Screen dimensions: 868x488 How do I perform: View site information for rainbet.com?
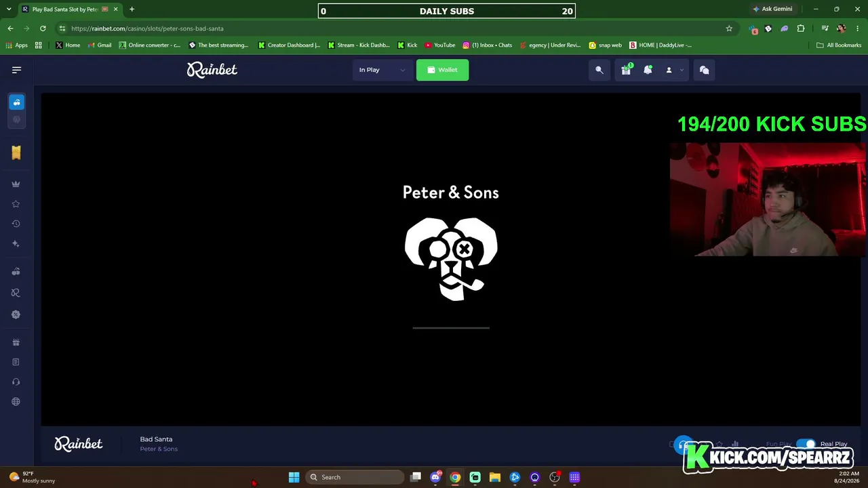coord(62,28)
